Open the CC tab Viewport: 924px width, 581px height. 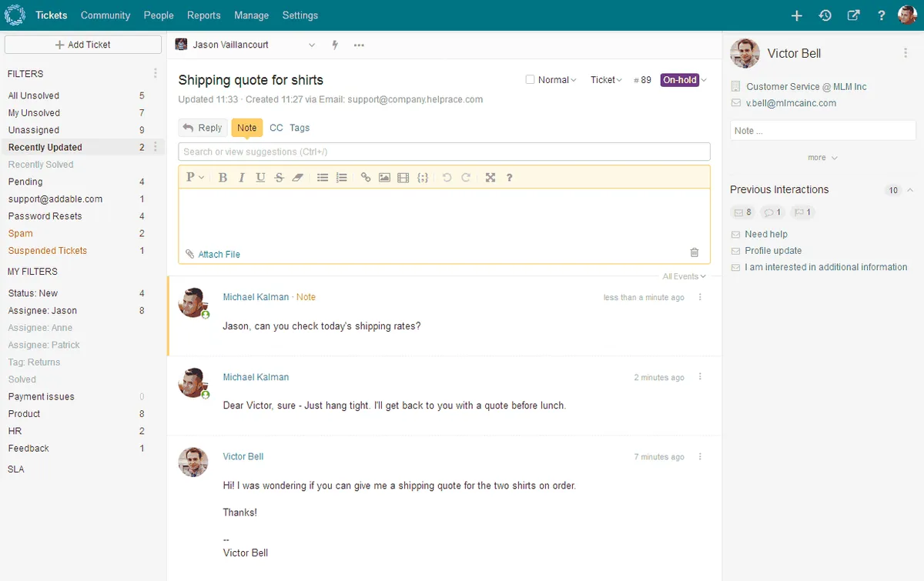[x=276, y=128]
